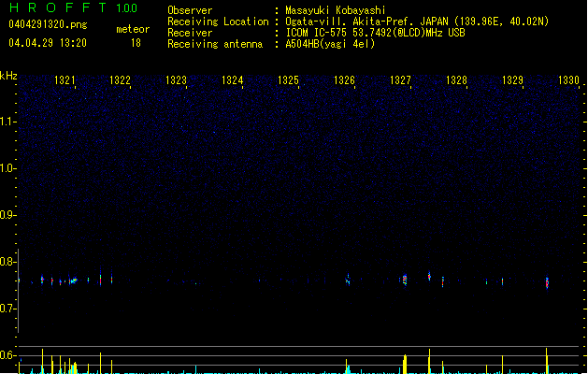Click the 'Receiver' field label
The width and height of the screenshot is (588, 374).
(x=190, y=33)
